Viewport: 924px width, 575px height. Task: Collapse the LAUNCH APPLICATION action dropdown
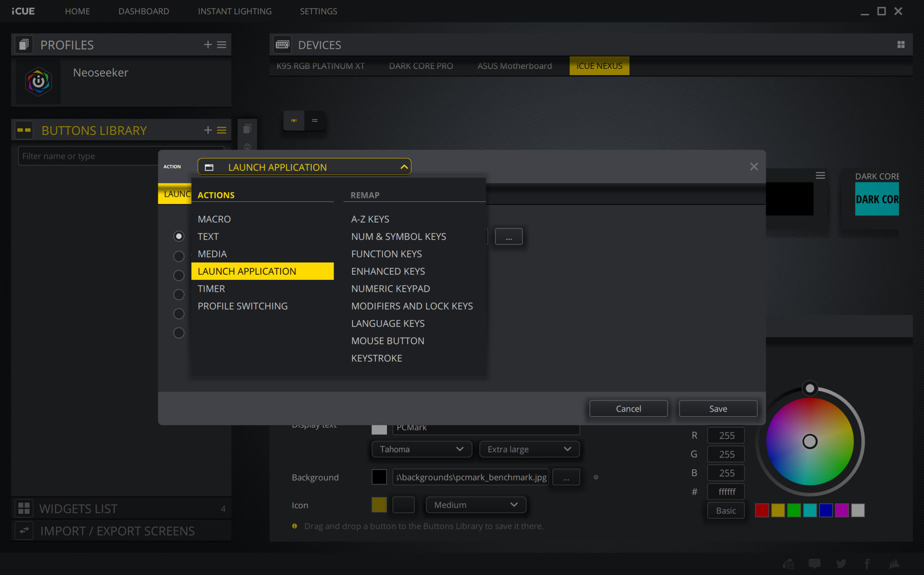tap(404, 167)
